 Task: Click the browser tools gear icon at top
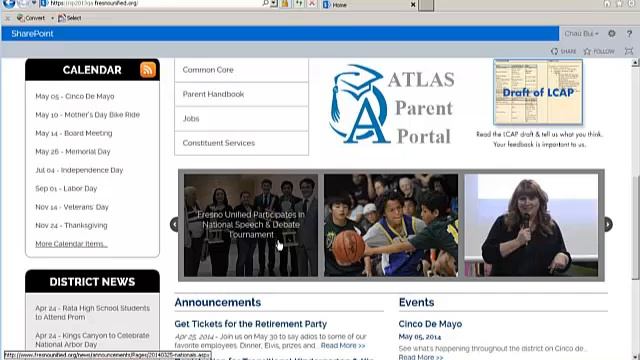coord(632,3)
